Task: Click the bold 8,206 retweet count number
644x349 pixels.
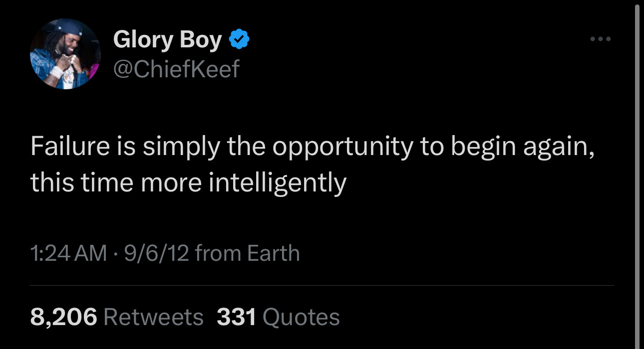Action: pyautogui.click(x=63, y=317)
